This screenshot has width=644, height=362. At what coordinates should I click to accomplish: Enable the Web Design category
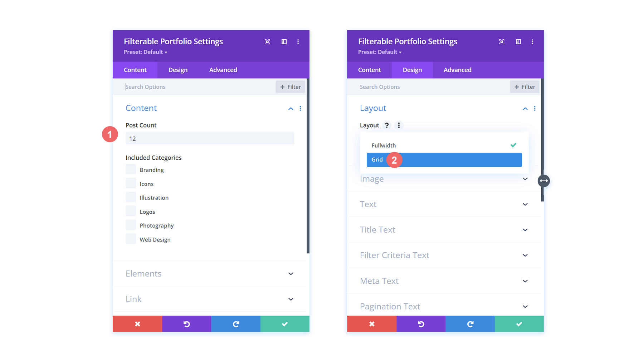pyautogui.click(x=131, y=239)
